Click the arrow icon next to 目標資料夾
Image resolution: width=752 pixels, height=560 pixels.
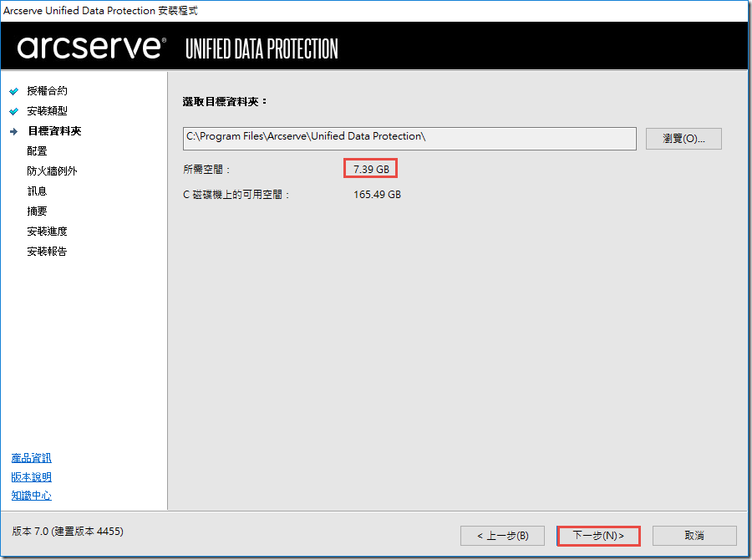pyautogui.click(x=13, y=131)
